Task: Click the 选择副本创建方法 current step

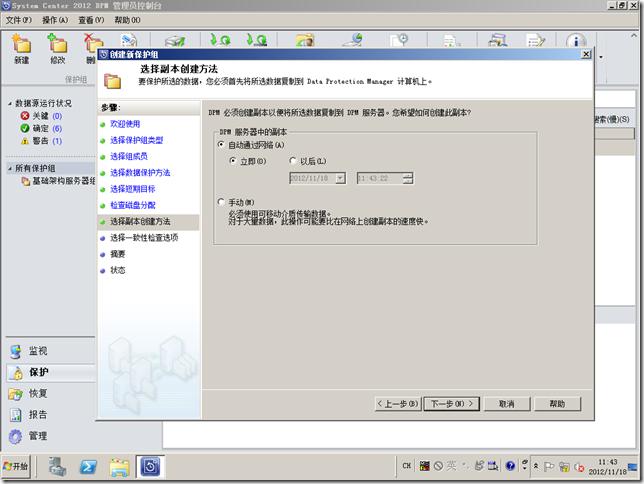Action: 140,221
